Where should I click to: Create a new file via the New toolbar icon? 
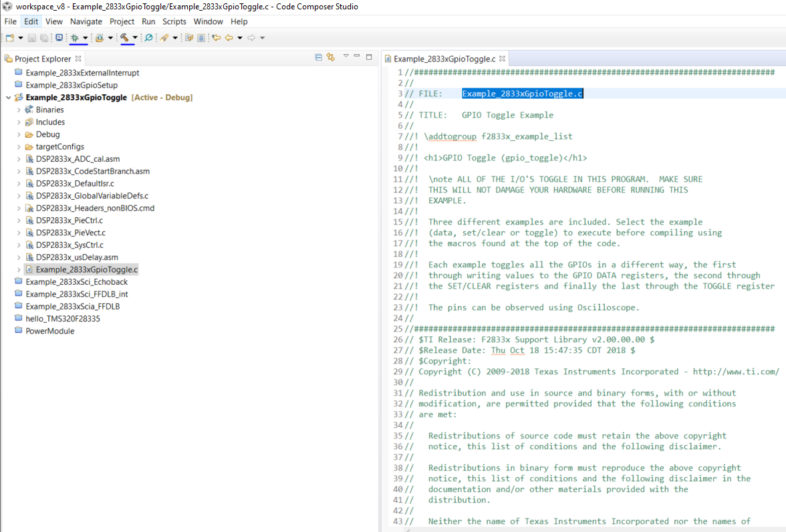[10, 37]
